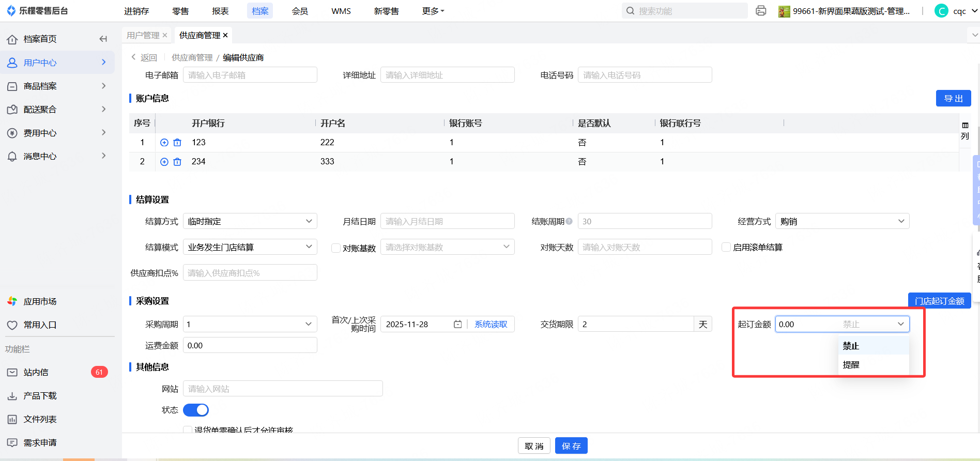Open the 进销存 top menu
The image size is (980, 461).
coord(136,11)
